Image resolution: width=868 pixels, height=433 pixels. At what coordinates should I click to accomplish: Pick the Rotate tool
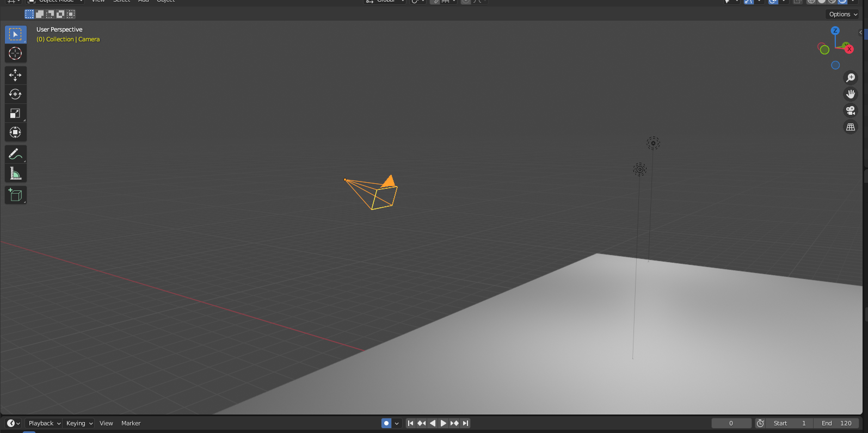[x=15, y=94]
